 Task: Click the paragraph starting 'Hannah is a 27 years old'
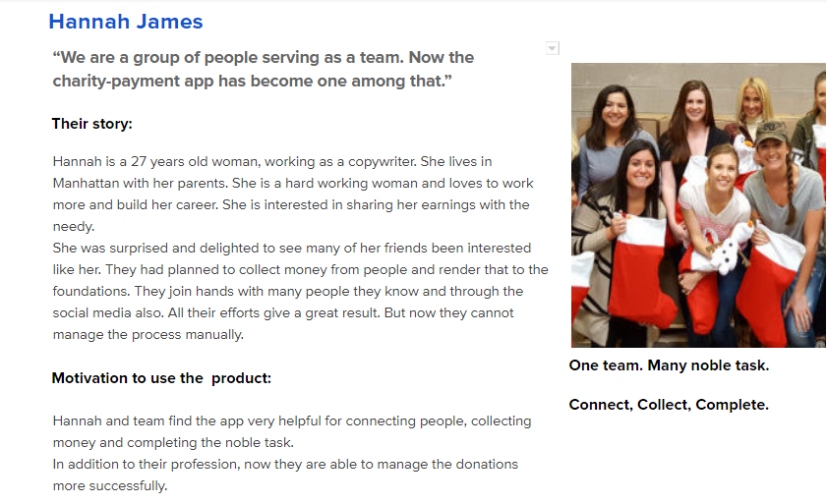click(293, 194)
